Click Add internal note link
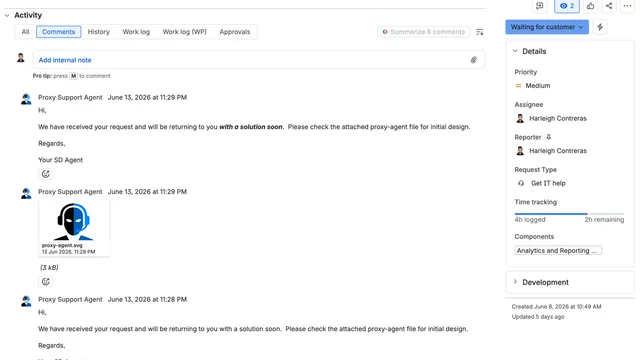640x360 pixels. [65, 60]
